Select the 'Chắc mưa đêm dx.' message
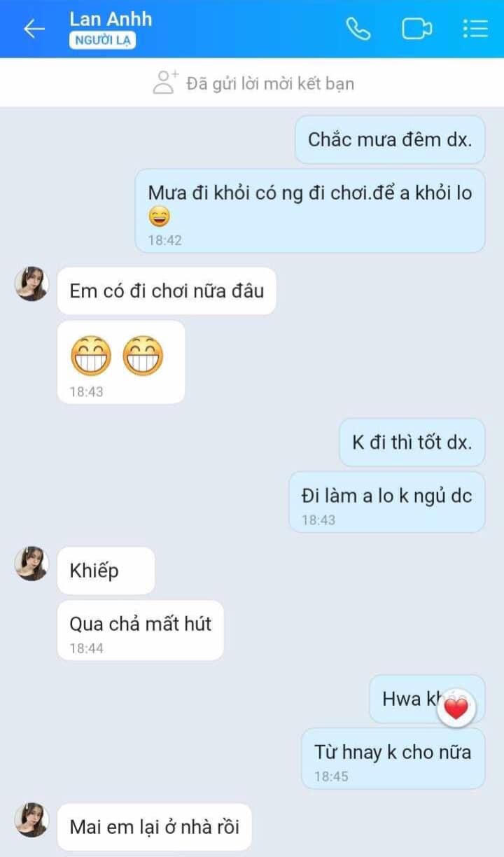 tap(389, 139)
